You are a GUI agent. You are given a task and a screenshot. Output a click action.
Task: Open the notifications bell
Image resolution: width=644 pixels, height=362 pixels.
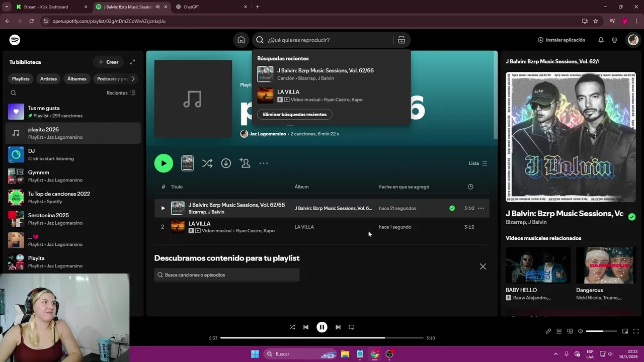(x=601, y=40)
